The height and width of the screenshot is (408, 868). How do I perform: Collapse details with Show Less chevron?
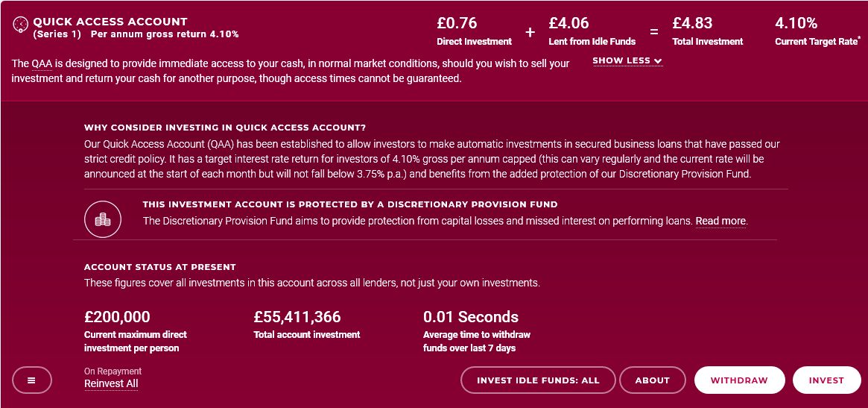[627, 60]
